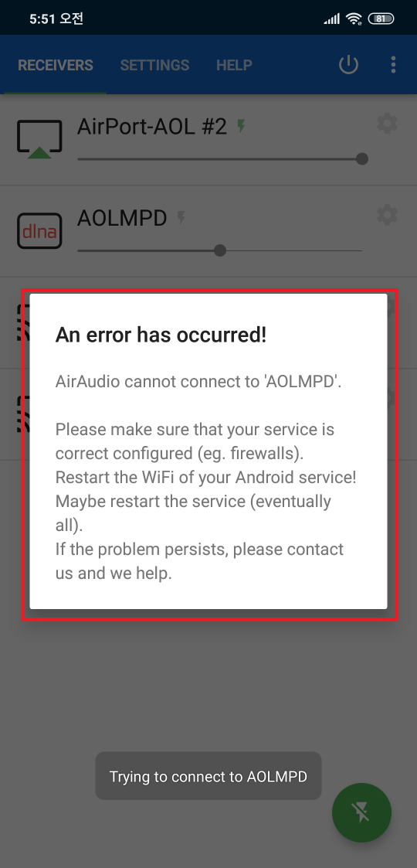
Task: Click the AOLMPD volume slider handle
Action: pyautogui.click(x=220, y=250)
